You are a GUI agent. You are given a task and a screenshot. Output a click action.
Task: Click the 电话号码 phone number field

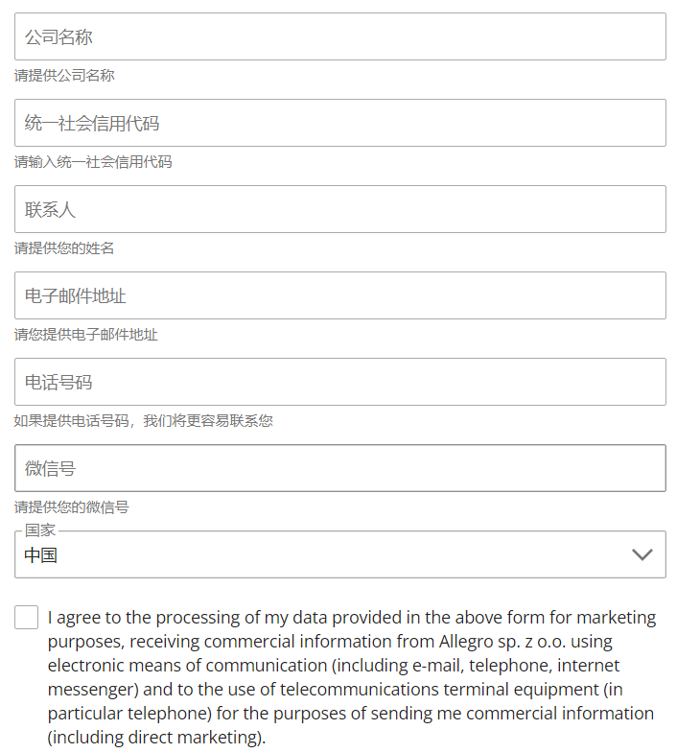pos(339,382)
